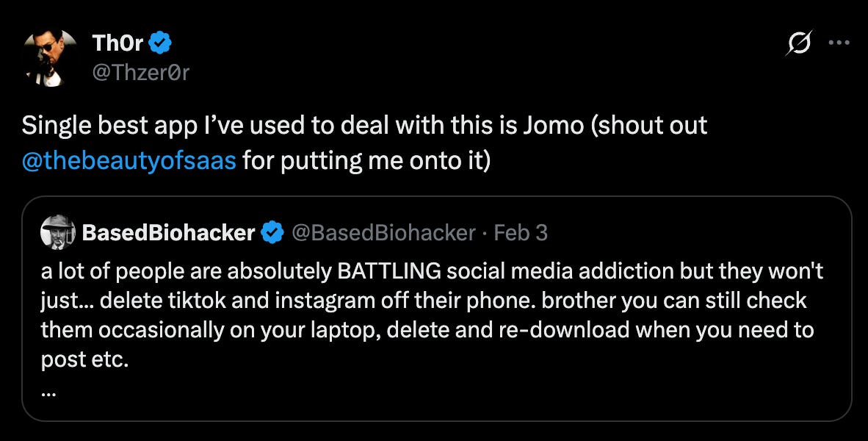Click 'Single best app' opening text
Screen dimensions: 868x441
click(x=109, y=126)
